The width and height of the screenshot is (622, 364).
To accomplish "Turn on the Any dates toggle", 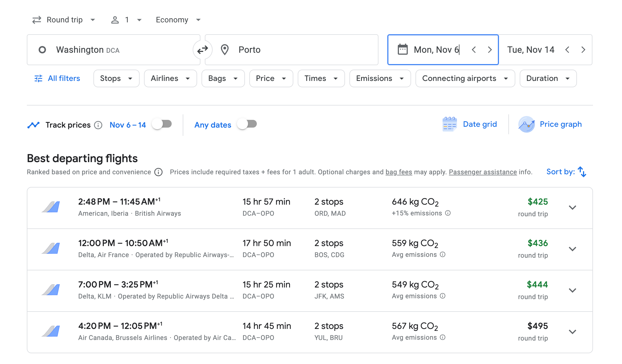I will (x=247, y=124).
